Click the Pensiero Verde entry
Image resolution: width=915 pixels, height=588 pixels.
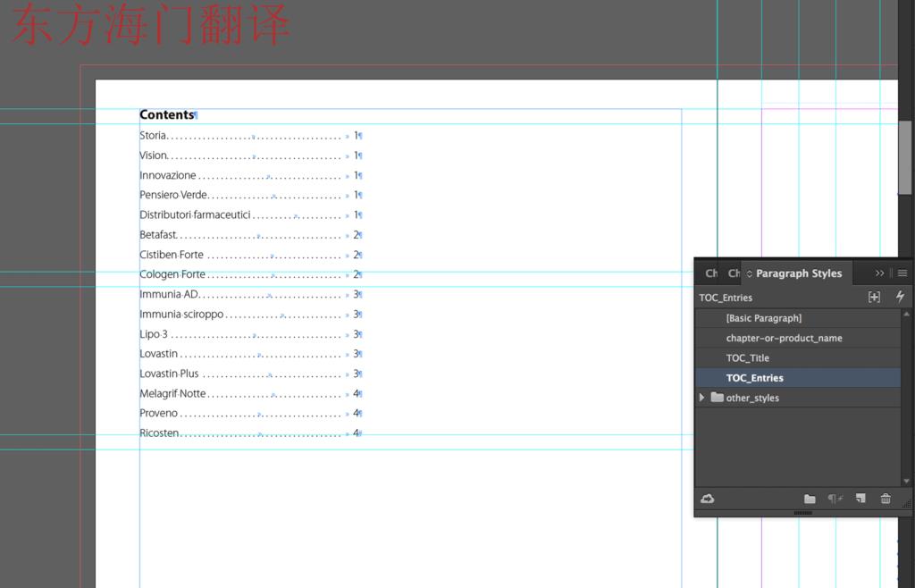pos(173,195)
